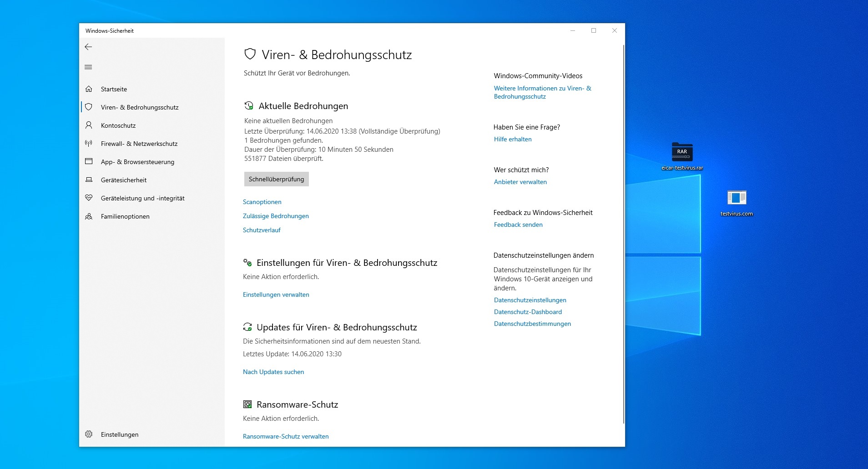The width and height of the screenshot is (868, 469).
Task: Click '551877 Dateien überprüft.' text
Action: tap(284, 159)
